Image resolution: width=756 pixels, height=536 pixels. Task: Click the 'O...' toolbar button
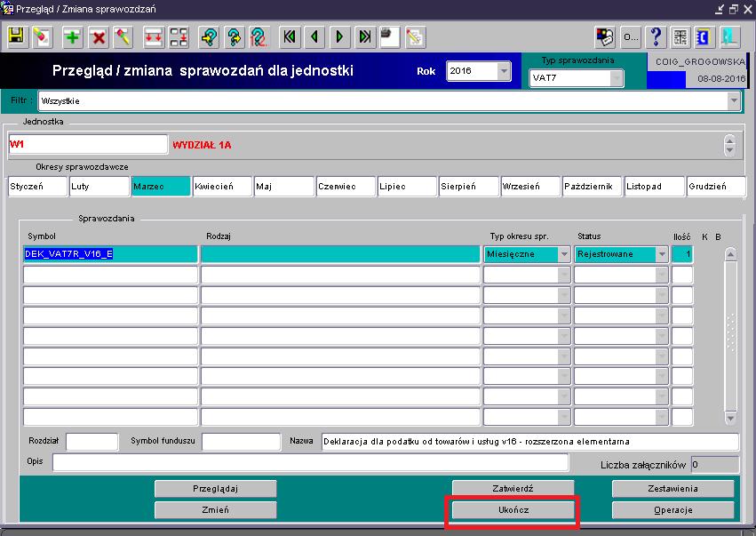click(630, 36)
